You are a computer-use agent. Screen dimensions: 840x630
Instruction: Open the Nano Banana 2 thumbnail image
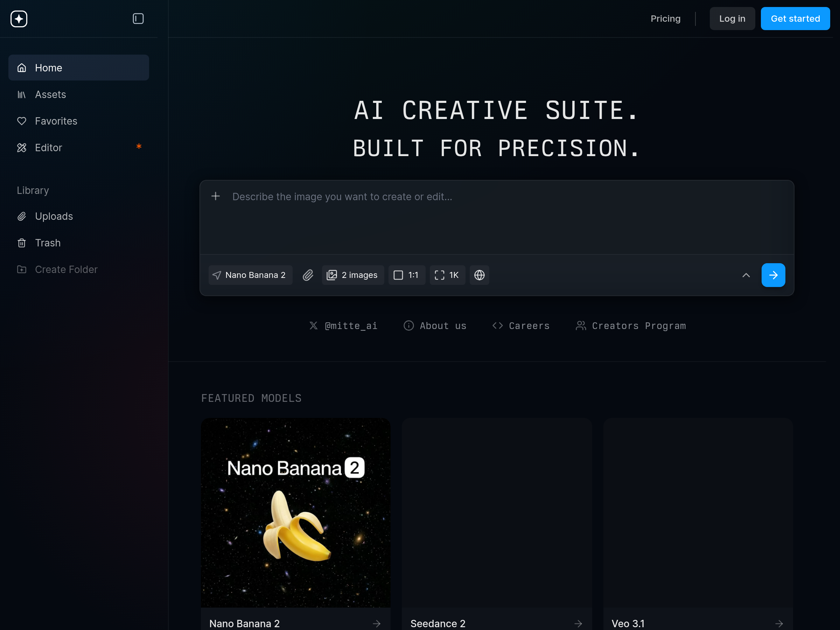pos(295,513)
